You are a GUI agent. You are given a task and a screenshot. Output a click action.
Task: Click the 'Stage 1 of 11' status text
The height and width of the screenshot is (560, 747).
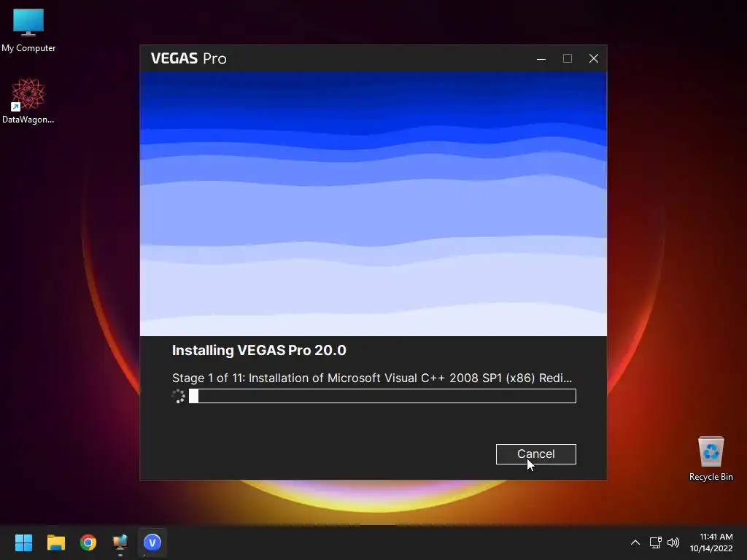[x=371, y=378]
